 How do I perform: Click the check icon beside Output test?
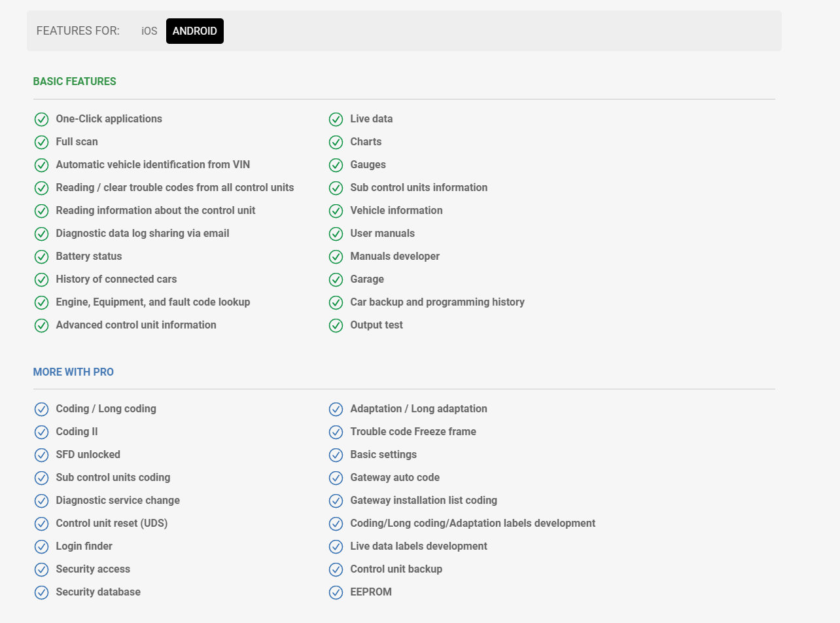(336, 325)
